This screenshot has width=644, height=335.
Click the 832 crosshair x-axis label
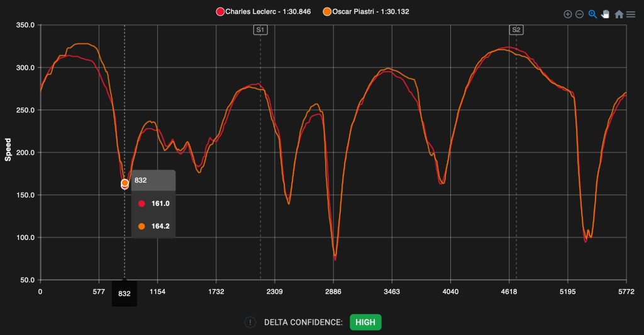pyautogui.click(x=125, y=293)
